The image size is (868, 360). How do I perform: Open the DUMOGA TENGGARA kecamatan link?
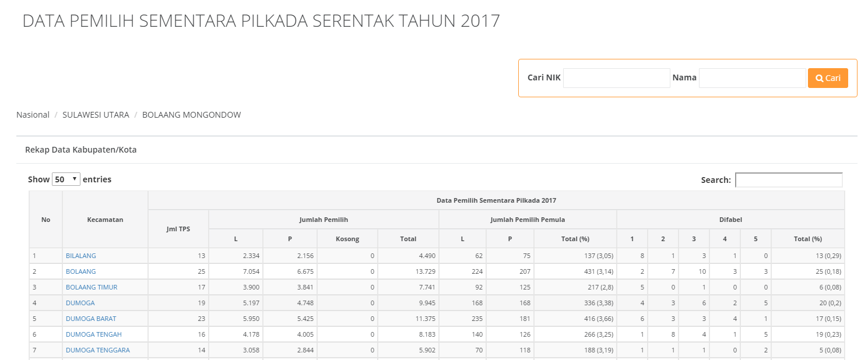98,350
